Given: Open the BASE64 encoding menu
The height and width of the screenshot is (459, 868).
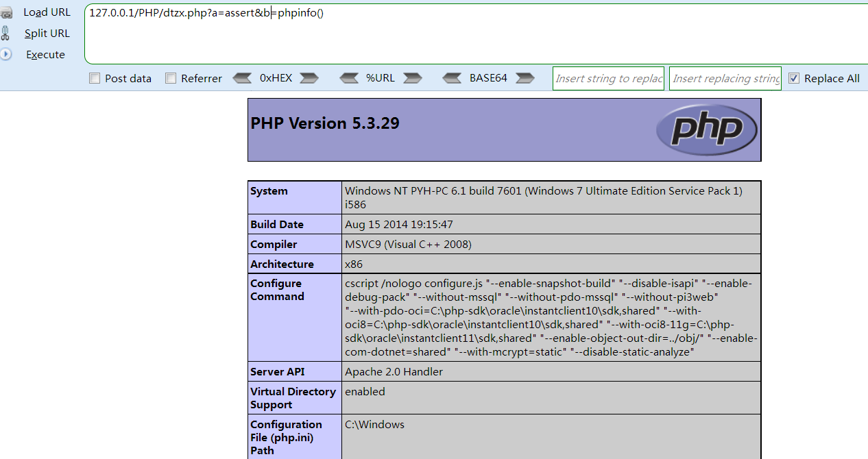Looking at the screenshot, I should [488, 78].
